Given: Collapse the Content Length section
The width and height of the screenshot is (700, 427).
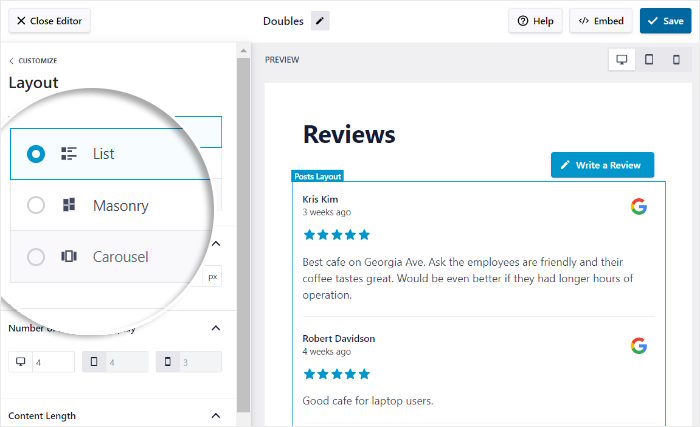Looking at the screenshot, I should pyautogui.click(x=216, y=416).
